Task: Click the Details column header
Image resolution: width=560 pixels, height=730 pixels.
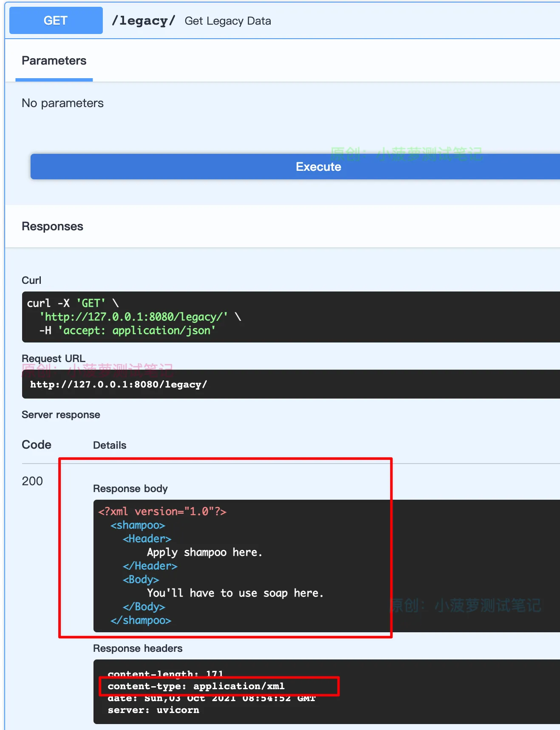Action: point(110,445)
